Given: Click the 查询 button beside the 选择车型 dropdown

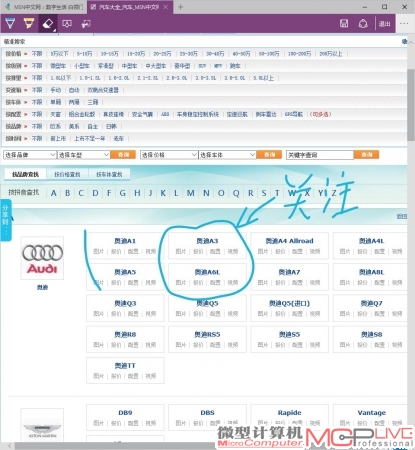Looking at the screenshot, I should tap(123, 155).
